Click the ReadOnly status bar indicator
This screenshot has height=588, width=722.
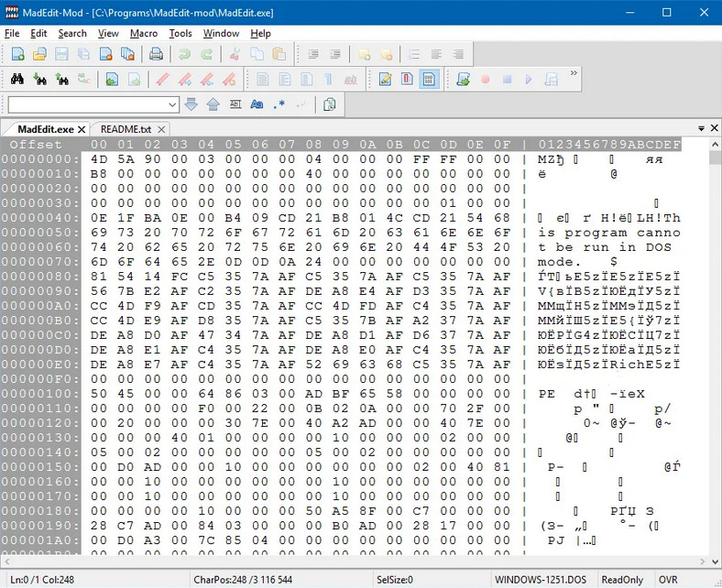(622, 579)
